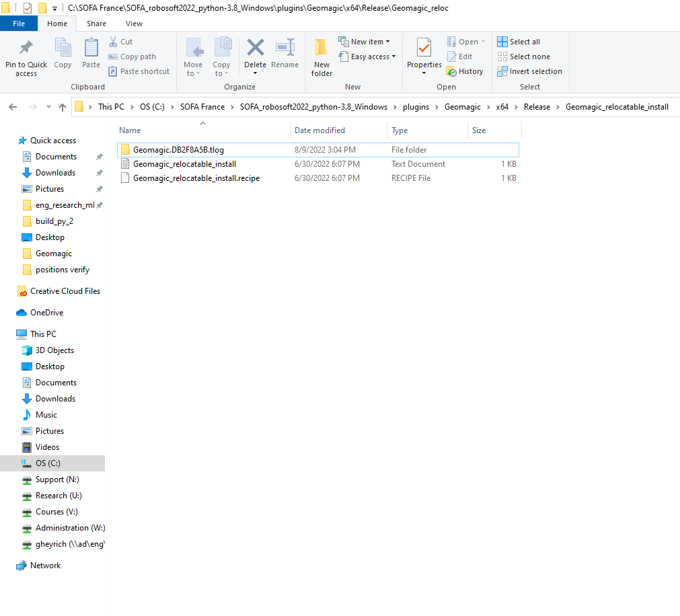Invert the current selection
Viewport: 680px width, 616px height.
click(x=530, y=71)
